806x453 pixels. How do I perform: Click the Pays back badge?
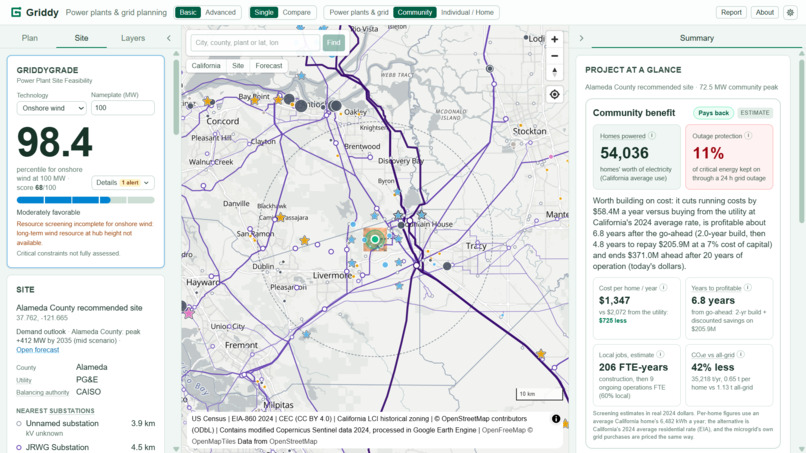713,113
